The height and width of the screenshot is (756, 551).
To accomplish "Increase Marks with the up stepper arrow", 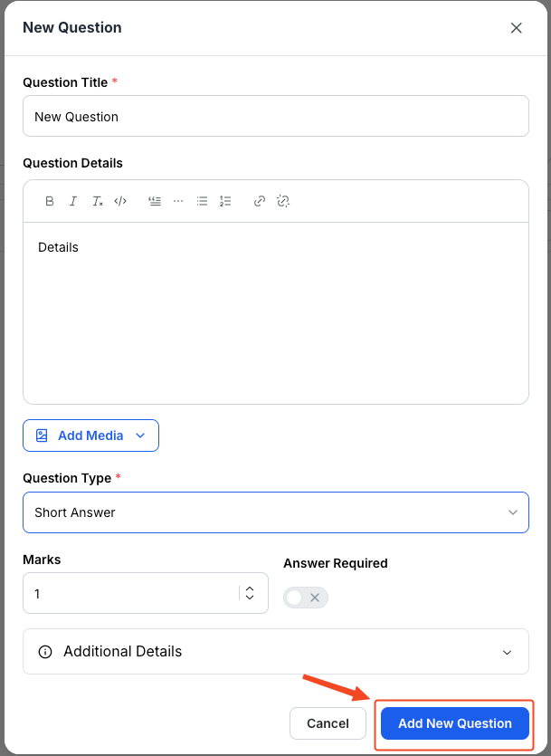I will pyautogui.click(x=250, y=589).
